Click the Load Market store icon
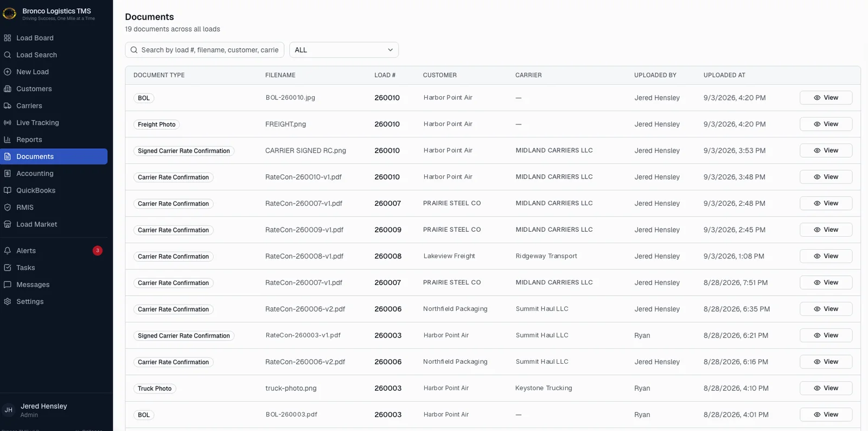868x431 pixels. point(8,224)
